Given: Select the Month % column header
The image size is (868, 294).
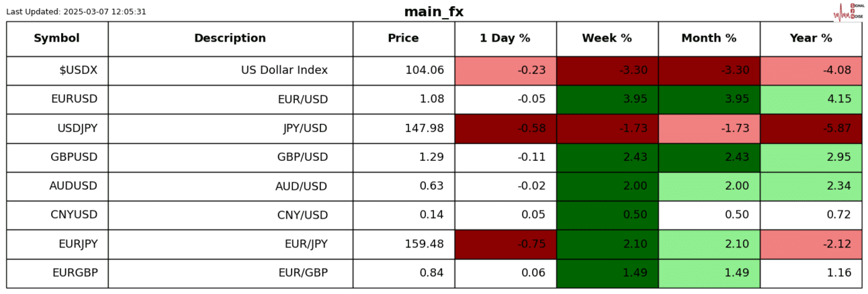Looking at the screenshot, I should (x=709, y=38).
